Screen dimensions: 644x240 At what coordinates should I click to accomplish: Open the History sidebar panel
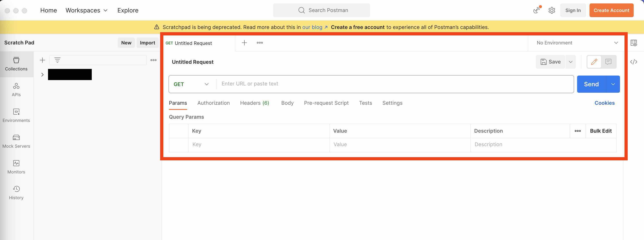16,193
